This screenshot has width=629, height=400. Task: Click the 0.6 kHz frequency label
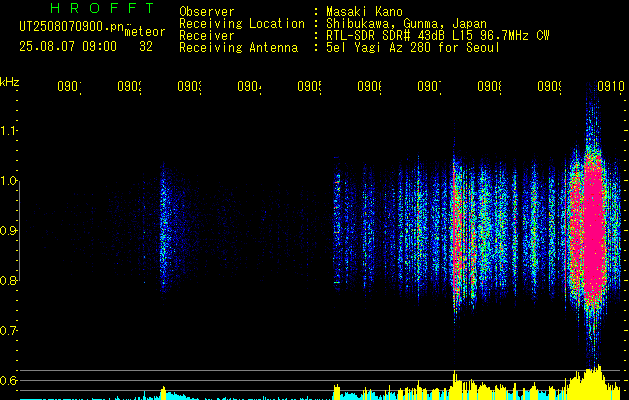pyautogui.click(x=9, y=380)
